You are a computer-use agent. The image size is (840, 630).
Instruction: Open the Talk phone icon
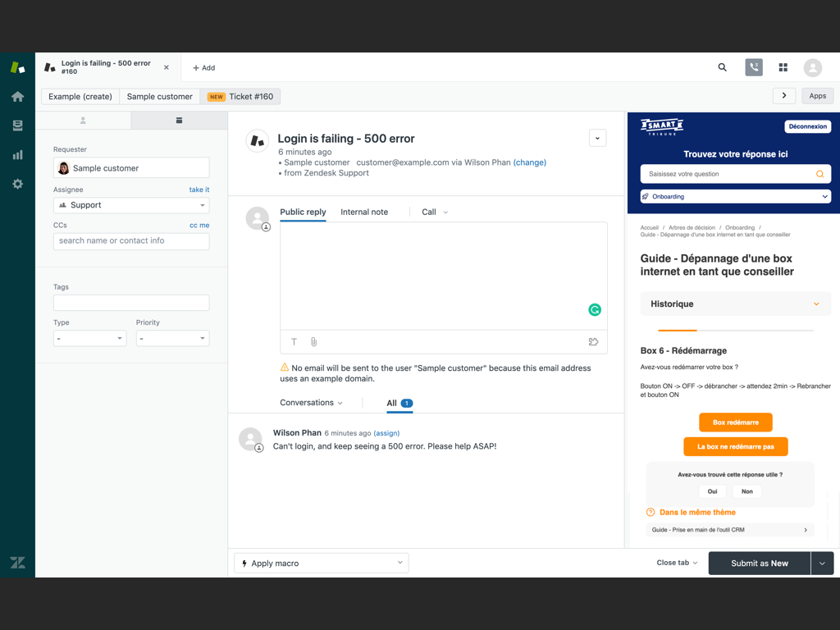[753, 67]
